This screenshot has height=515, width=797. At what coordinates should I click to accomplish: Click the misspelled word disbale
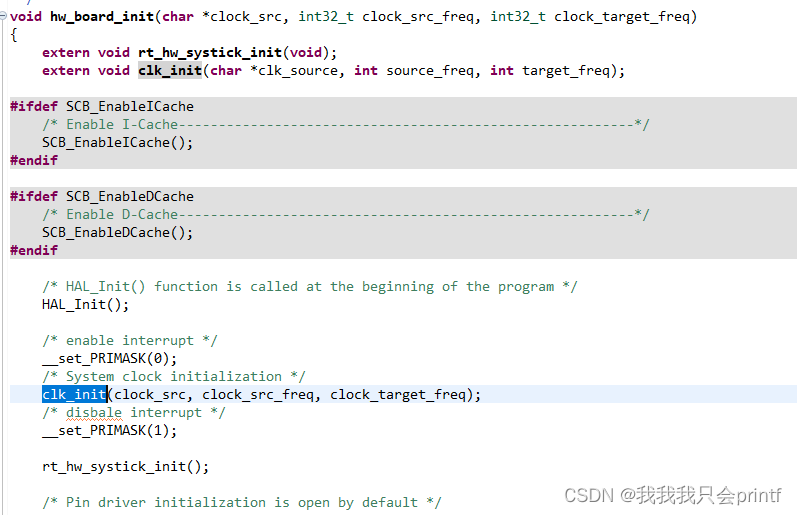pos(94,413)
